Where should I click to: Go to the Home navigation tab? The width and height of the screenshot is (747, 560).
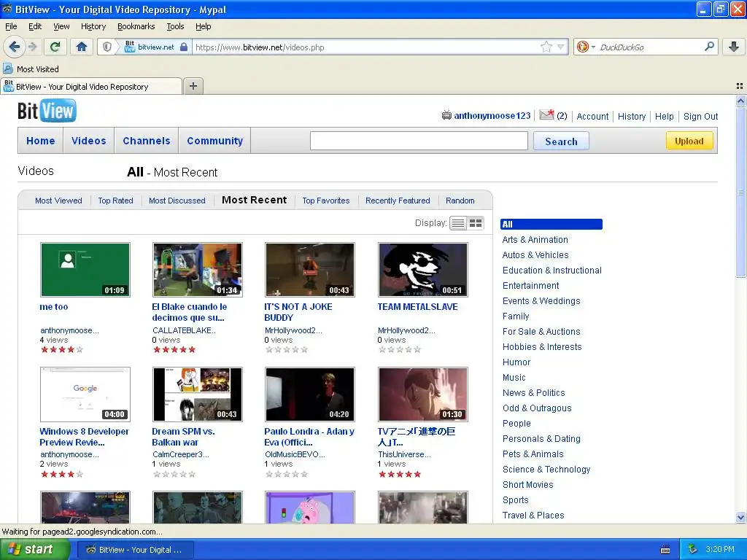[41, 141]
